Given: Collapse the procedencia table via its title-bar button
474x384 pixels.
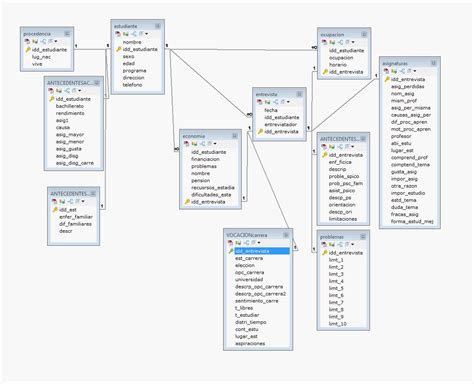Looking at the screenshot, I should [67, 34].
